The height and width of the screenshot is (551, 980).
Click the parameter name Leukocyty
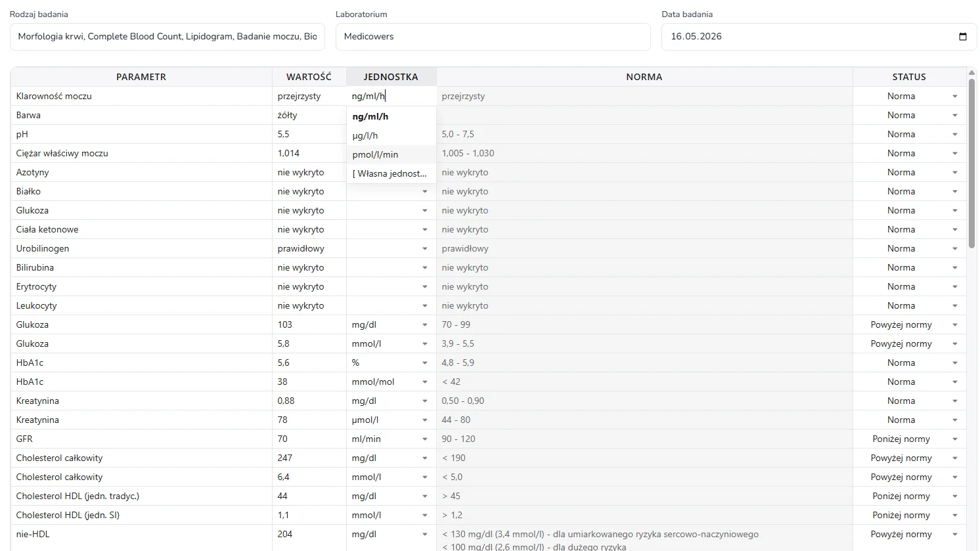pos(37,305)
